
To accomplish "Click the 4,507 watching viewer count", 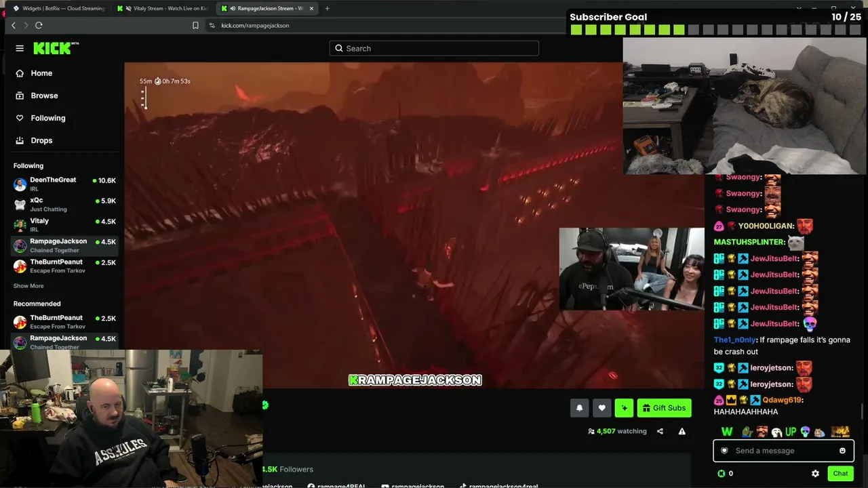I will pyautogui.click(x=617, y=431).
